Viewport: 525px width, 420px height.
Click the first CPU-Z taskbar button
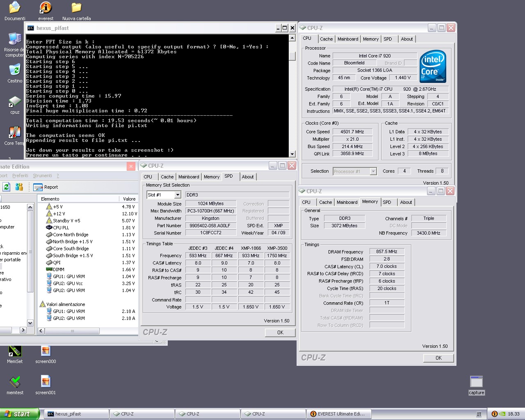point(142,414)
